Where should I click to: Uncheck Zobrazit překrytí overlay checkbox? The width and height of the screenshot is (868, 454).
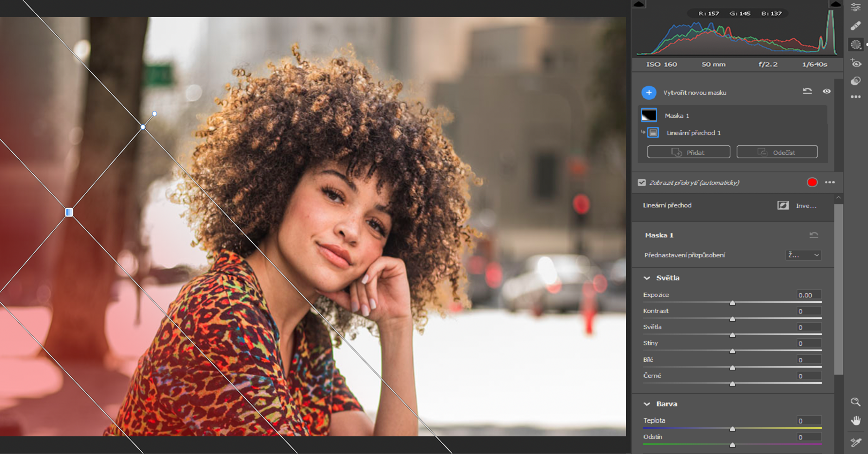click(641, 183)
